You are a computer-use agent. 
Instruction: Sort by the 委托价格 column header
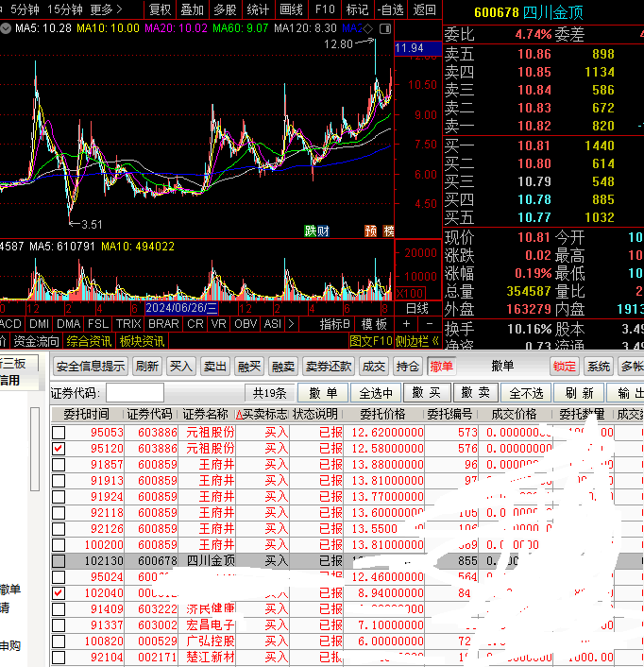click(382, 415)
